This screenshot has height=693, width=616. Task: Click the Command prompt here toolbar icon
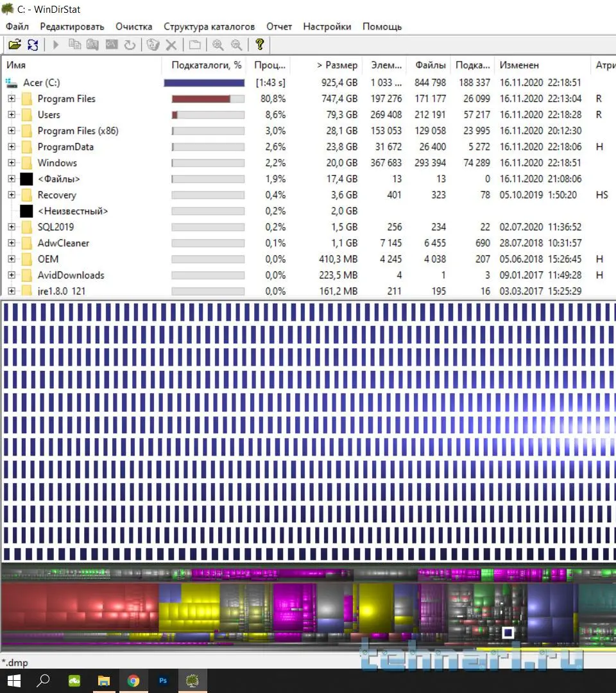[112, 45]
